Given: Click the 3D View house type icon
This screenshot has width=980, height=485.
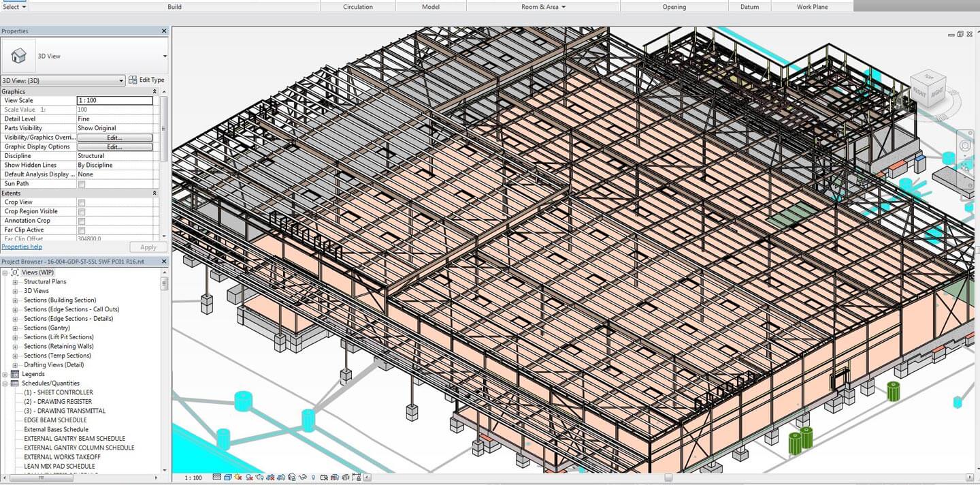Looking at the screenshot, I should pos(19,56).
